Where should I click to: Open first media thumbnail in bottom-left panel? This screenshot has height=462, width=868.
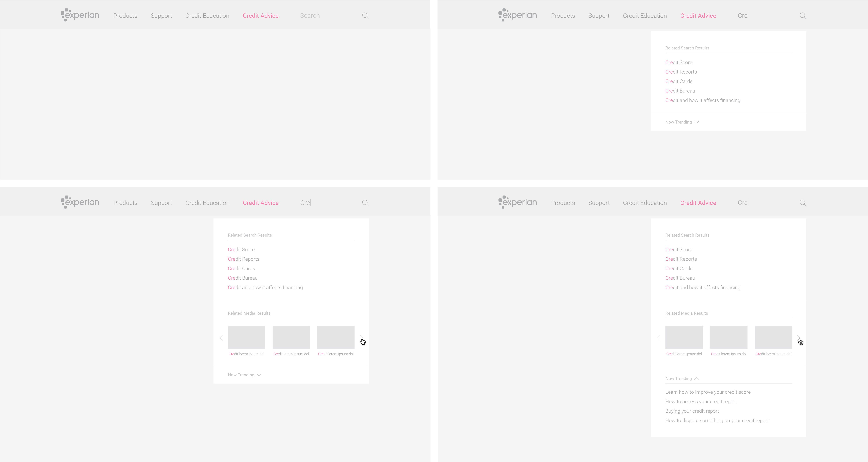tap(246, 337)
